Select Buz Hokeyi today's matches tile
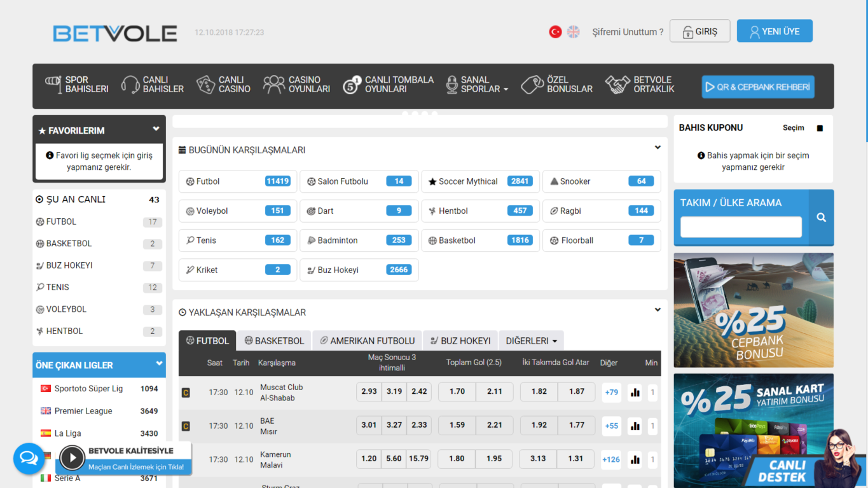This screenshot has height=488, width=868. (x=359, y=270)
